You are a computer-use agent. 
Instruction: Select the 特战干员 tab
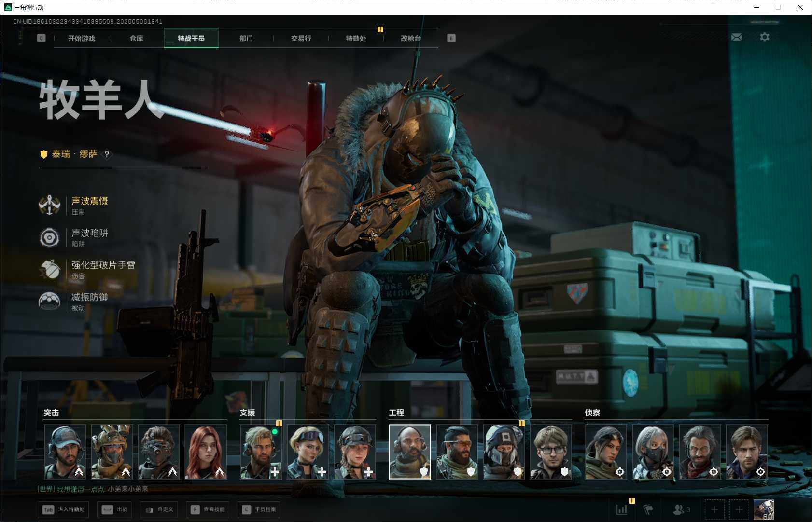click(191, 38)
